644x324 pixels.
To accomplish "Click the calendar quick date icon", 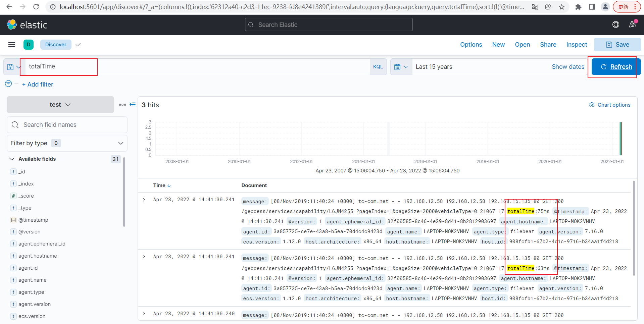I will pyautogui.click(x=401, y=67).
